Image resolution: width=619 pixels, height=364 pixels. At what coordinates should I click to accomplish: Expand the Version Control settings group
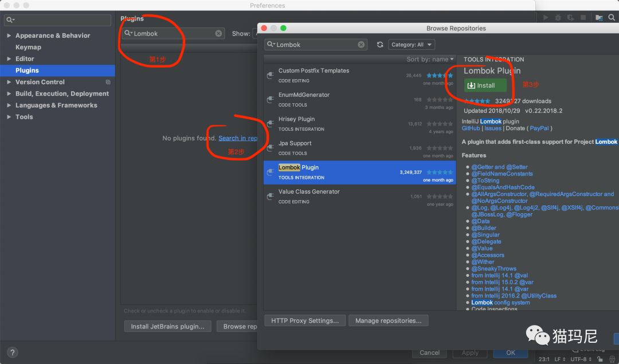pos(9,82)
